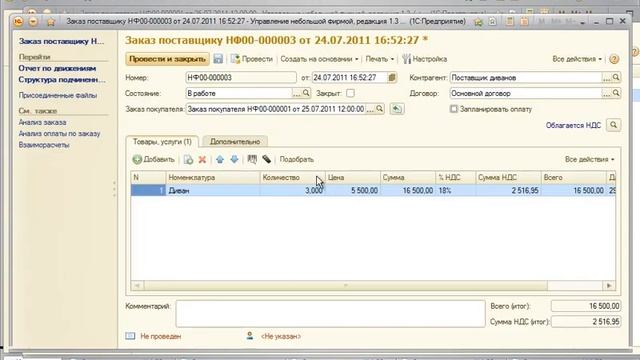Viewport: 640px width, 360px height.
Task: Click the copy row icon in table toolbar
Action: pos(188,160)
